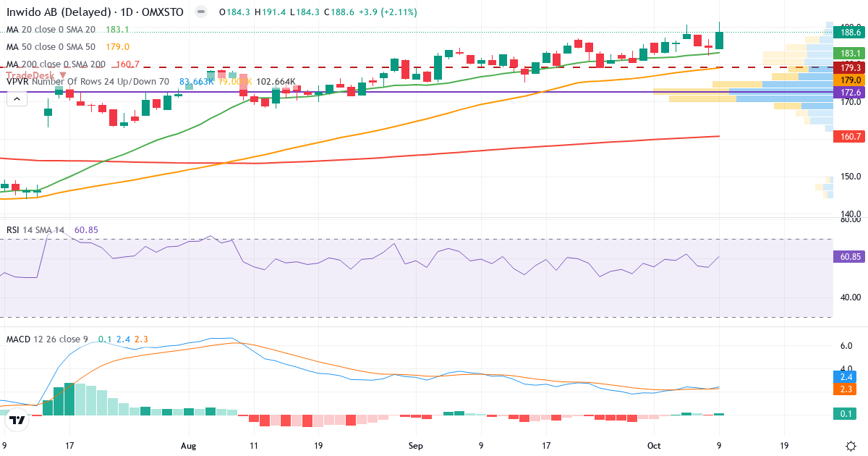
Task: Click the TradingView logo icon
Action: click(x=17, y=419)
